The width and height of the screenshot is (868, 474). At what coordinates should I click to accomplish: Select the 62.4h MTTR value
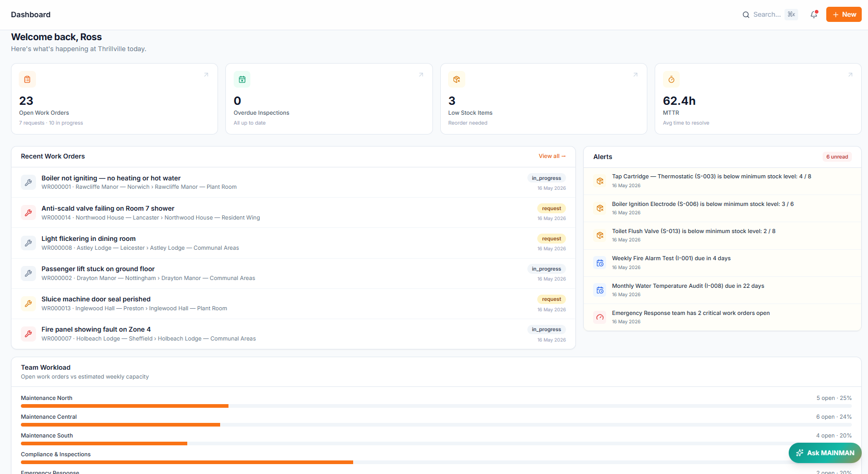tap(679, 101)
